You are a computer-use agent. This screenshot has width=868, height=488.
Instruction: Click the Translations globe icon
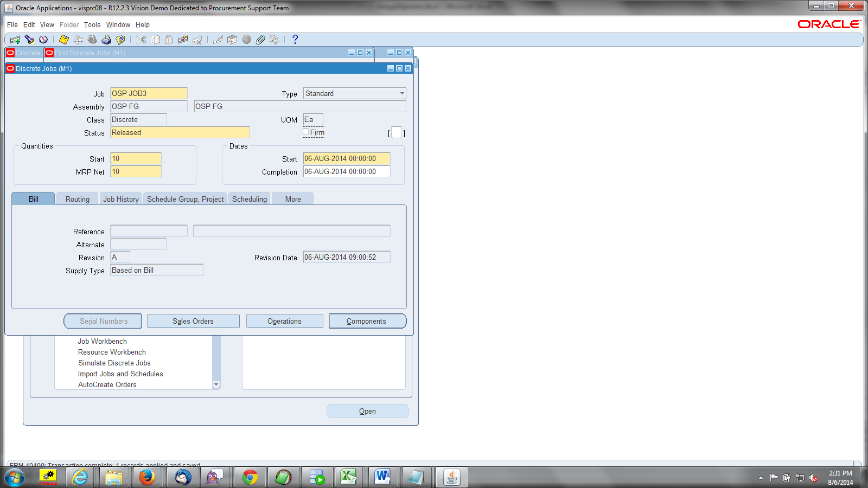coord(246,40)
